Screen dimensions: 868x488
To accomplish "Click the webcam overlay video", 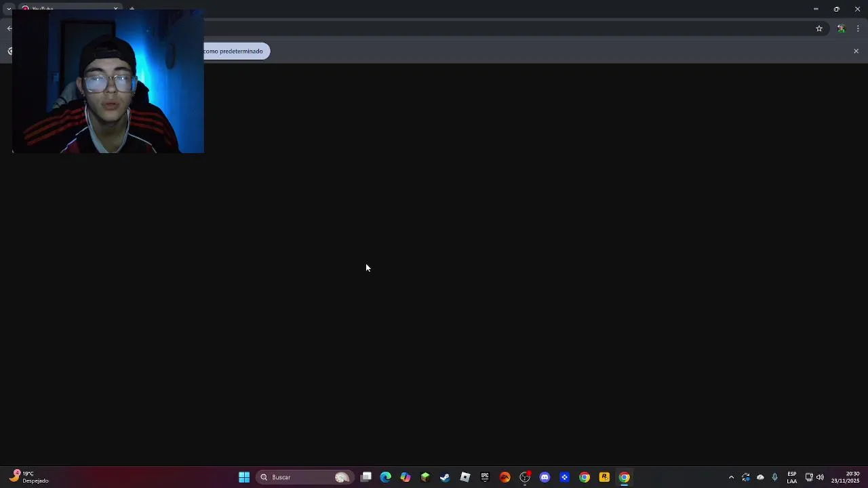I will coord(108,81).
